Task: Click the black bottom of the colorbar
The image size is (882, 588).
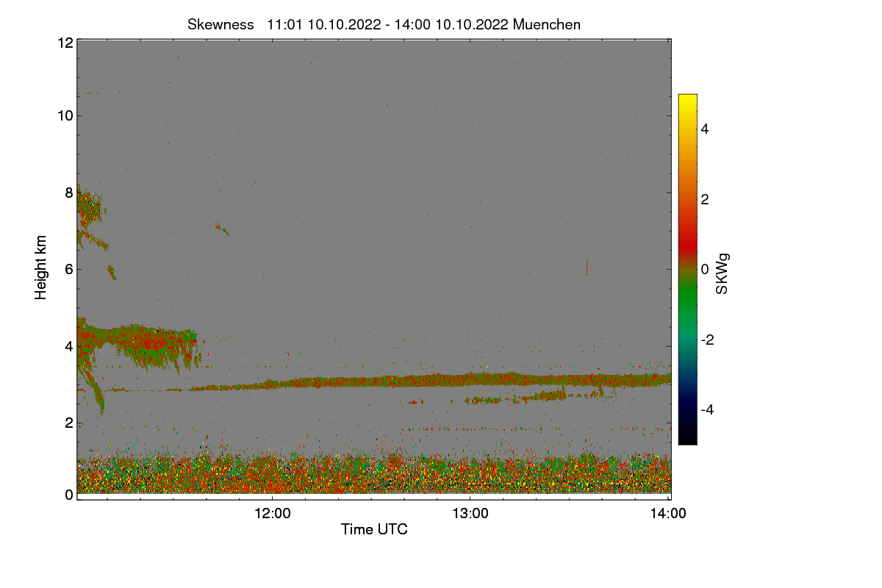Action: (687, 437)
